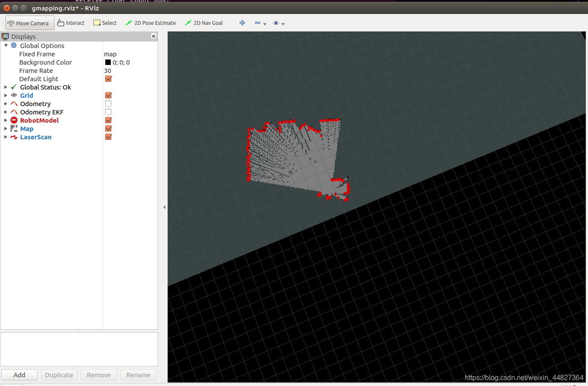Click the Duplicate display button
588x386 pixels.
[59, 375]
